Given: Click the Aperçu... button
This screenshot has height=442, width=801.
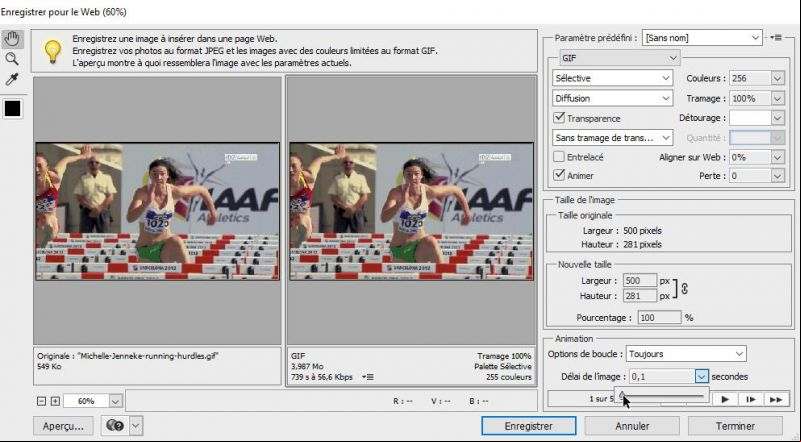Looking at the screenshot, I should (x=63, y=426).
